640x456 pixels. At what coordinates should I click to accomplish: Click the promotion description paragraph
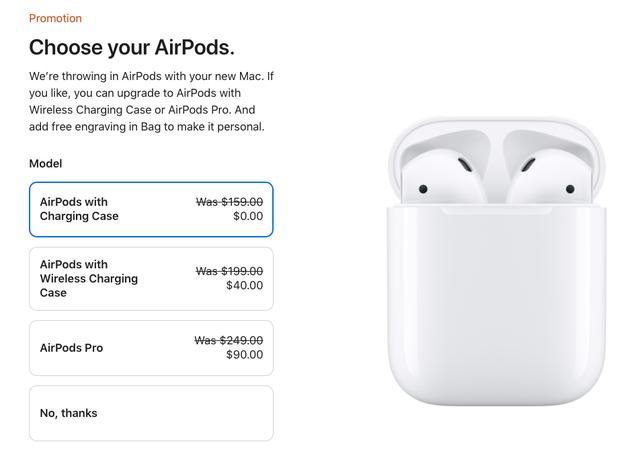point(151,101)
